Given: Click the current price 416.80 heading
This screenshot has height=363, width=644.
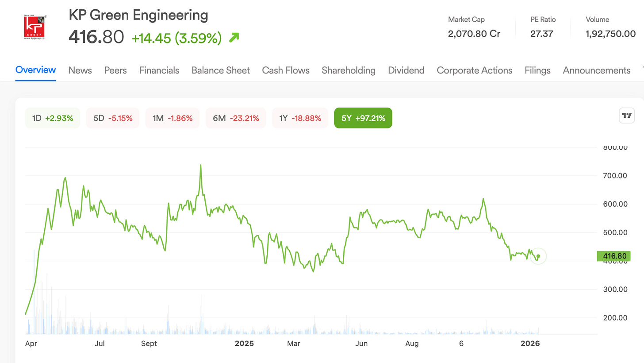Looking at the screenshot, I should 96,37.
